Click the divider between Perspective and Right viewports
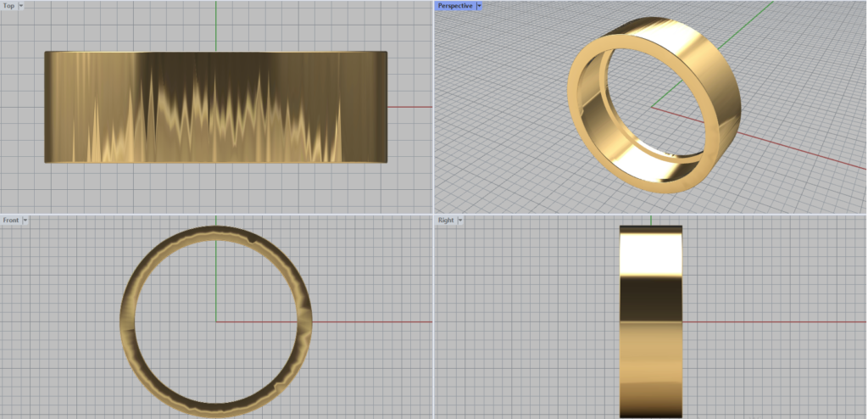Image resolution: width=868 pixels, height=419 pixels. tap(650, 213)
